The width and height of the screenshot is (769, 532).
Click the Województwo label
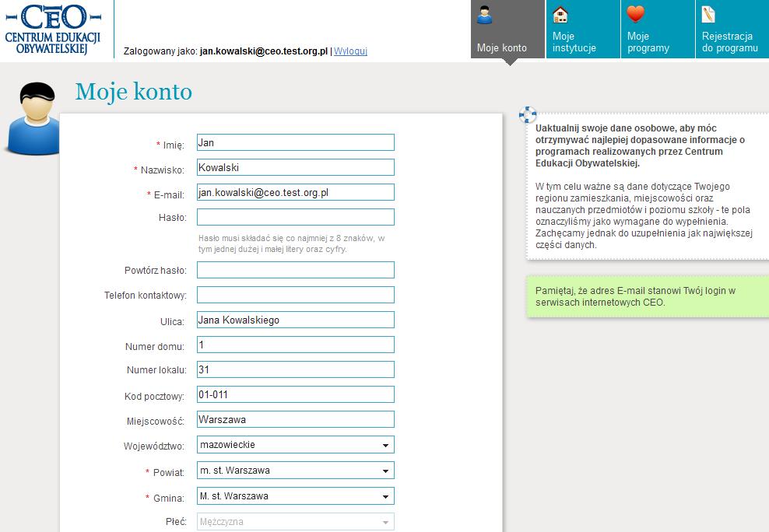pyautogui.click(x=154, y=446)
